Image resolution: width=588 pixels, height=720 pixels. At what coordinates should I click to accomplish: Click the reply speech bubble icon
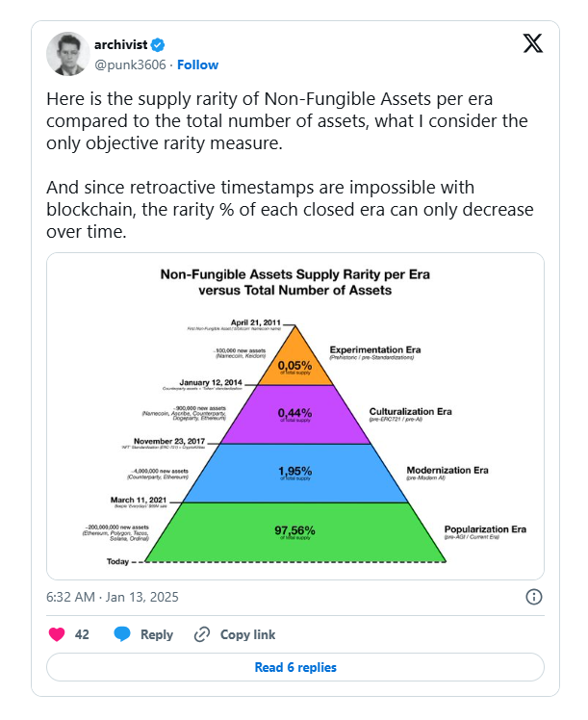tap(122, 634)
